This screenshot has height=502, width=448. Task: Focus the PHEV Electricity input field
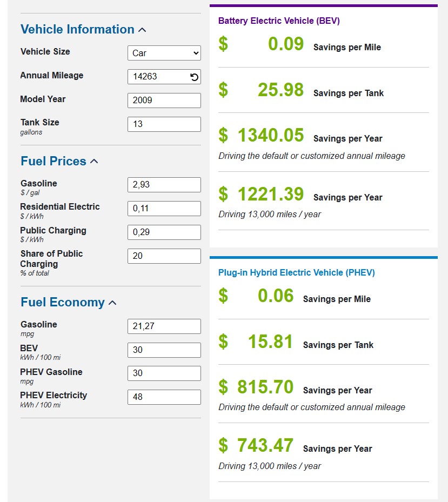click(x=164, y=397)
